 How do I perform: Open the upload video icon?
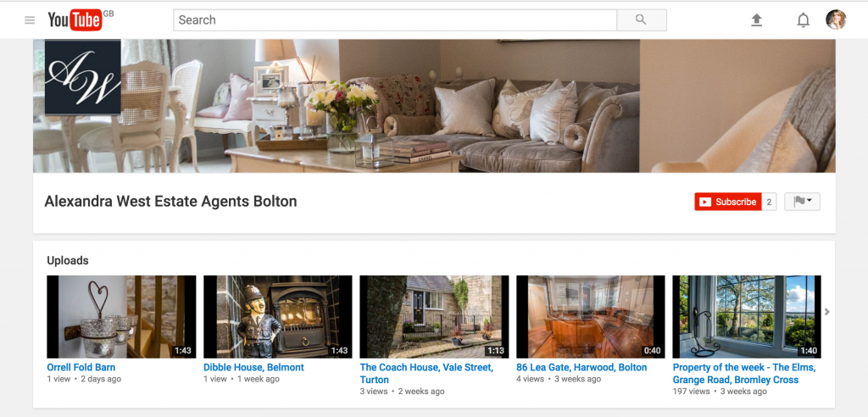(x=756, y=20)
